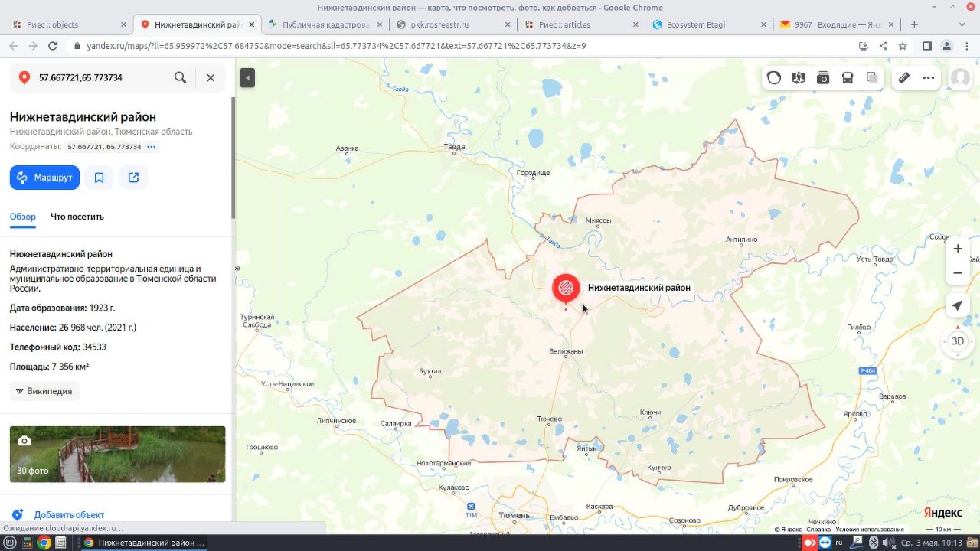The image size is (980, 551).
Task: Click the ru keyboard layout indicator
Action: (x=839, y=543)
